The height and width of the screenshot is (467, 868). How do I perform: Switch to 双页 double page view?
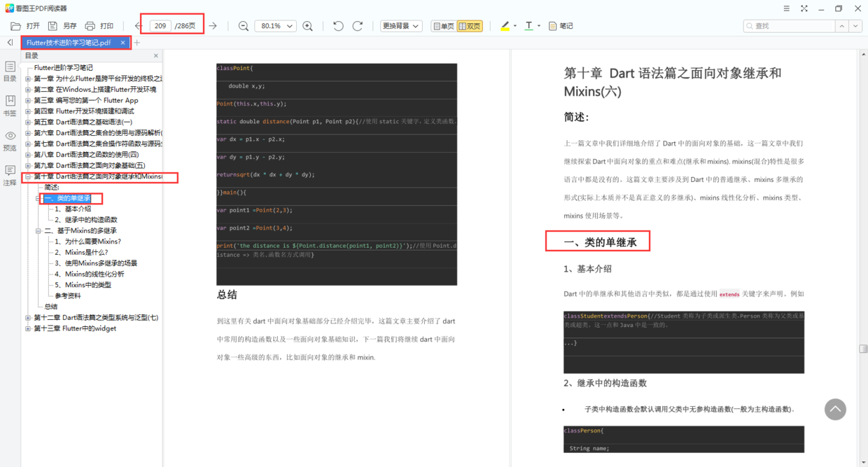click(x=469, y=26)
